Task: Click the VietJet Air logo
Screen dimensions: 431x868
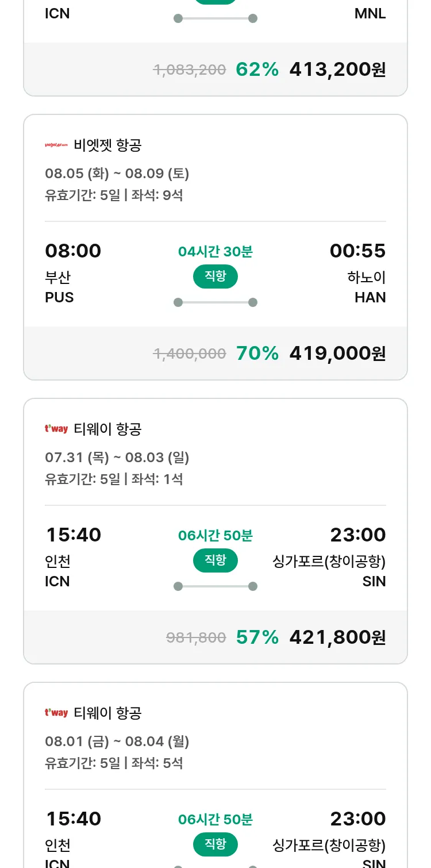Action: (x=56, y=145)
